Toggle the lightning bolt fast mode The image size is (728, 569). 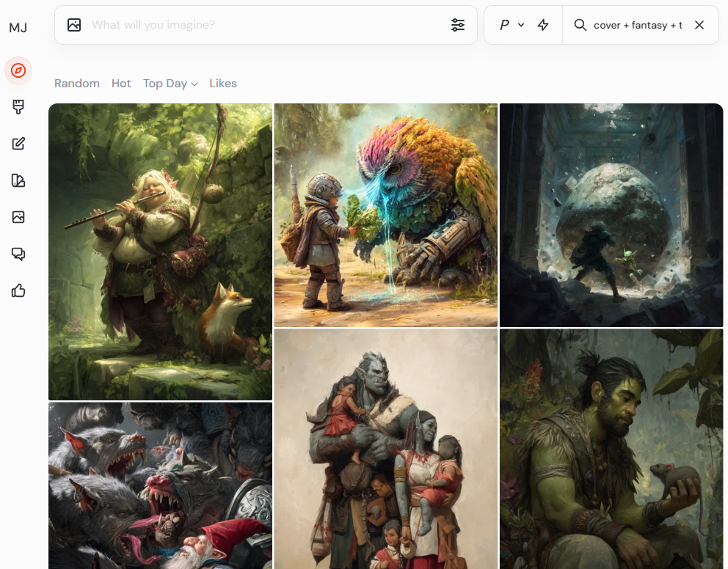(x=543, y=25)
